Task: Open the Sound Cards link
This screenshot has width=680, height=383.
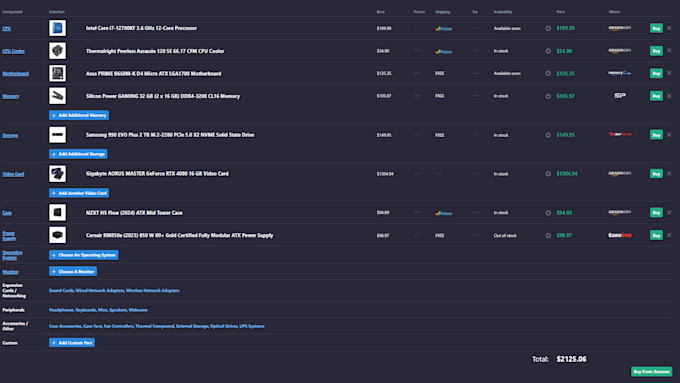Action: 61,291
